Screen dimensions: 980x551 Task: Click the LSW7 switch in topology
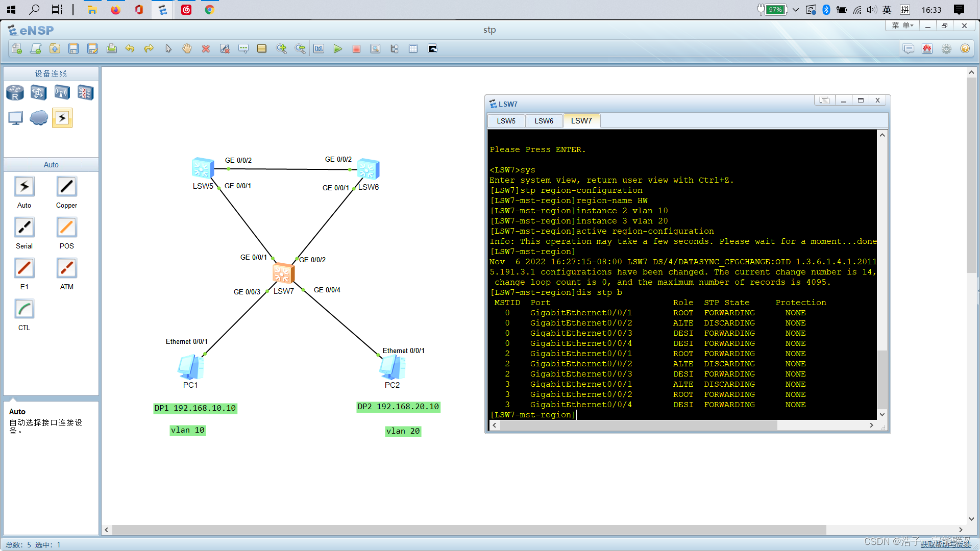pyautogui.click(x=282, y=274)
